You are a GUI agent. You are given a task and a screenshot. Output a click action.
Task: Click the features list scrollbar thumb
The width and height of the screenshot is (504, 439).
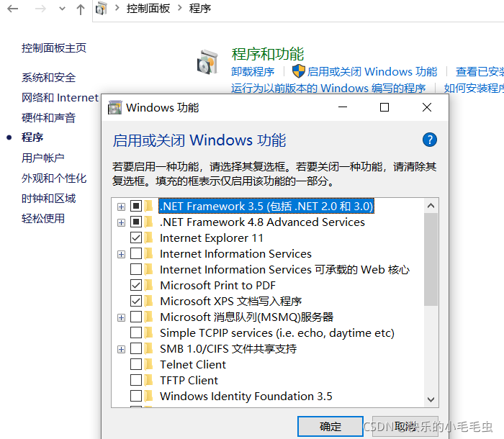pyautogui.click(x=431, y=259)
